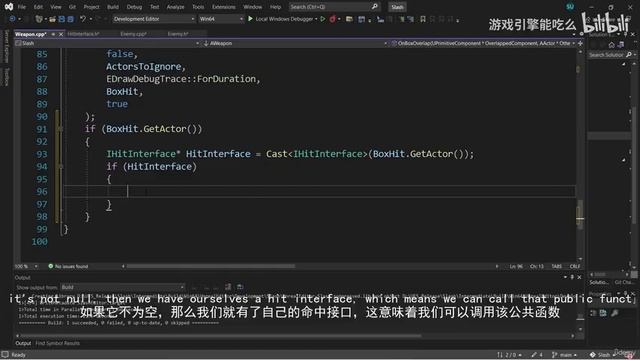Open the Edit menu

pos(38,7)
